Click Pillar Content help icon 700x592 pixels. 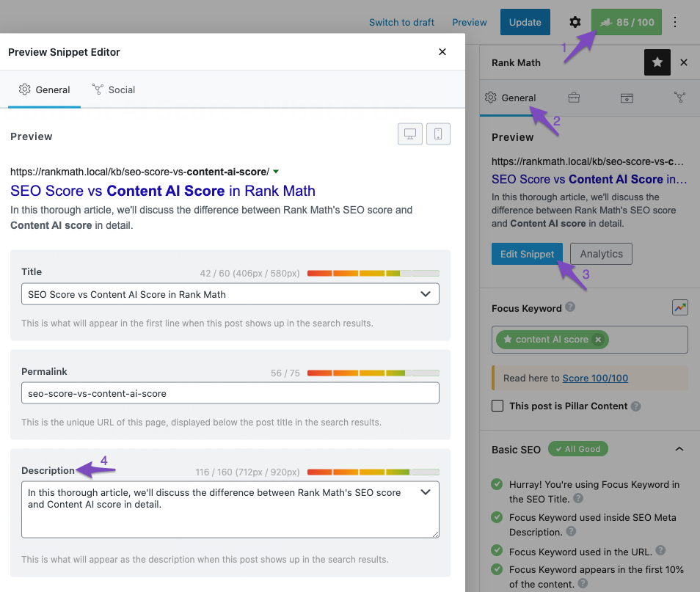pyautogui.click(x=635, y=406)
